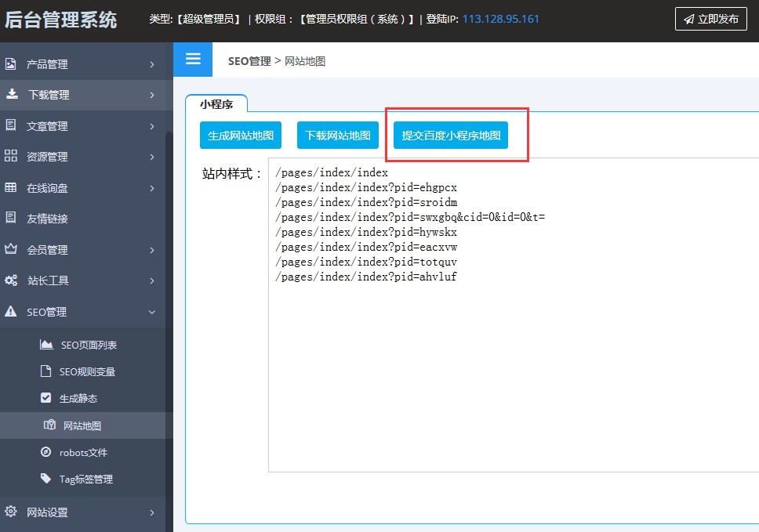
Task: Click the 会员管理 crown icon
Action: coord(11,249)
